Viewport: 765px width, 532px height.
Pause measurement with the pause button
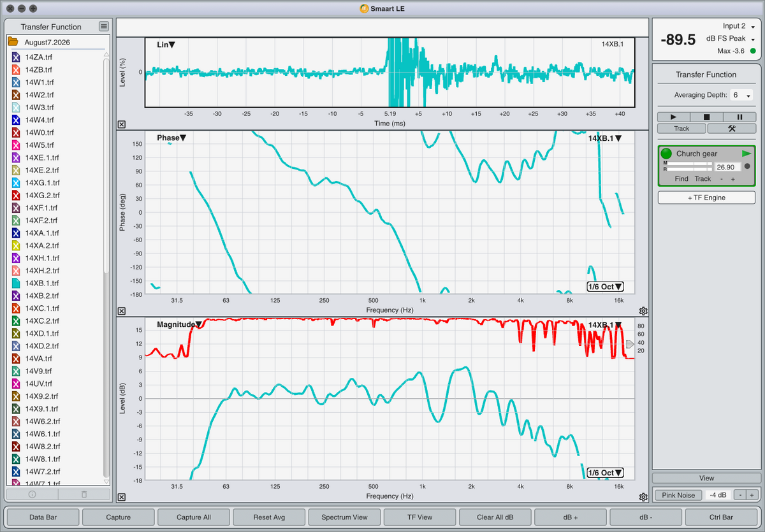click(739, 117)
